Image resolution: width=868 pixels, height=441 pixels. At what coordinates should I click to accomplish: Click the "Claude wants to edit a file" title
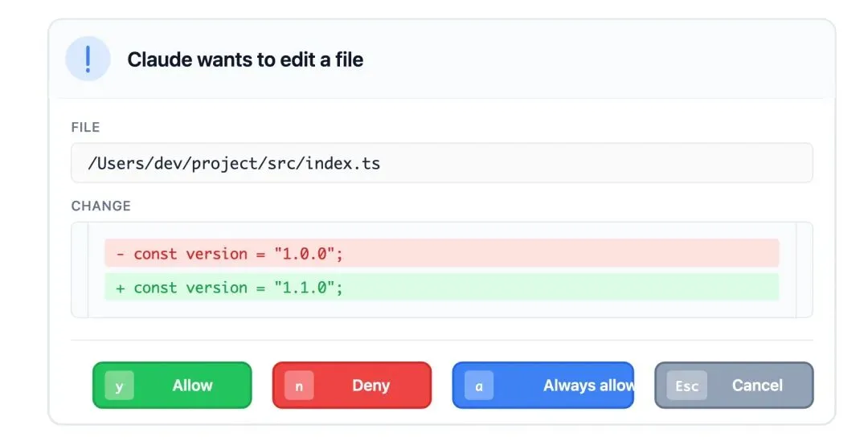245,59
